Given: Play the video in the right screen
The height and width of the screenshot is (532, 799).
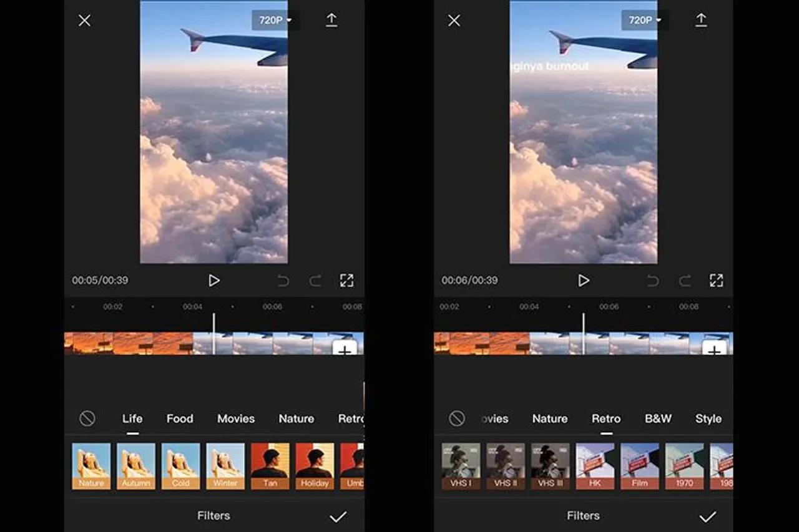Looking at the screenshot, I should (584, 281).
